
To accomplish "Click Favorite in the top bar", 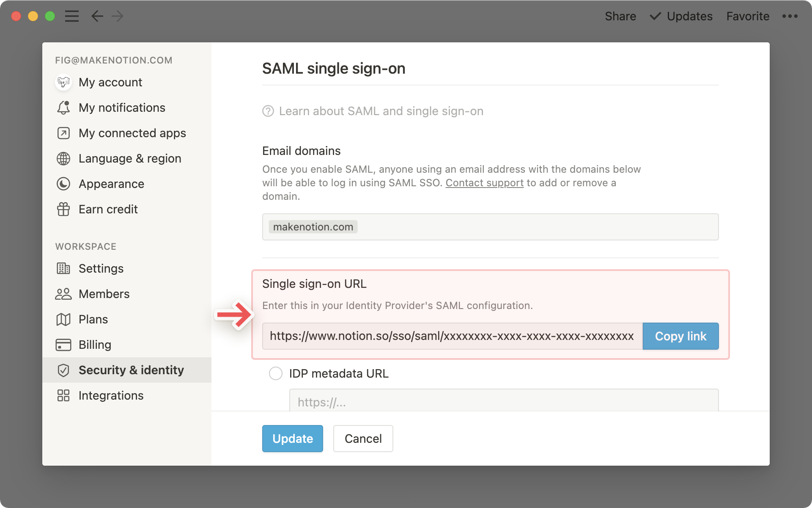I will (x=748, y=16).
